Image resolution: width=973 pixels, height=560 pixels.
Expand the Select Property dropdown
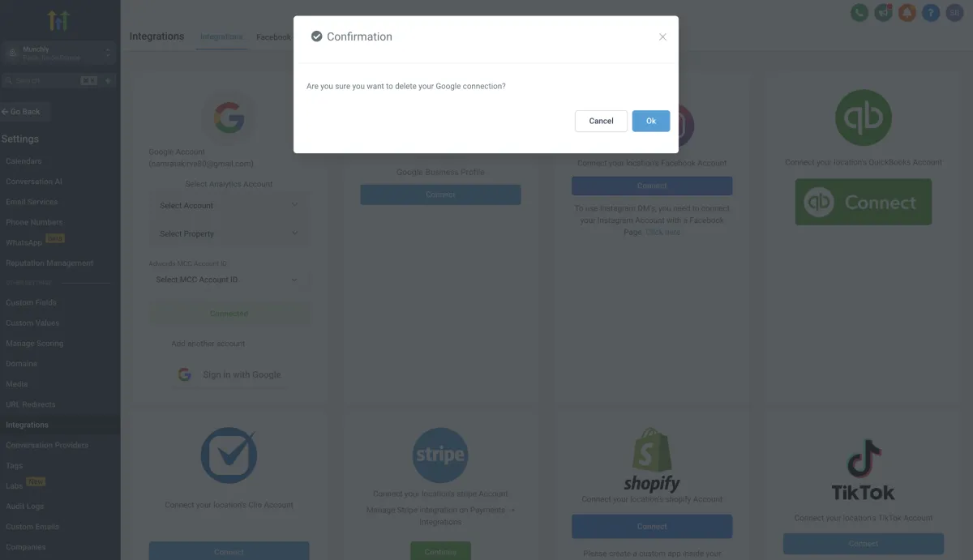[229, 234]
